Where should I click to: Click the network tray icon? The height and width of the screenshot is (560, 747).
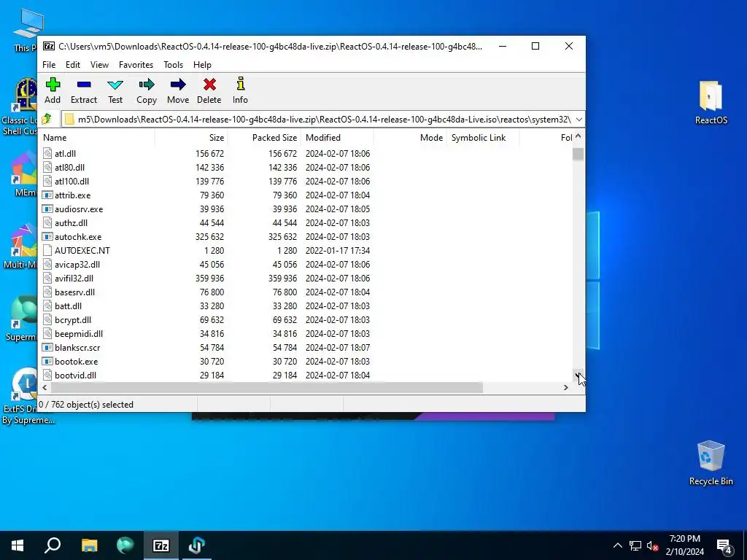point(635,545)
